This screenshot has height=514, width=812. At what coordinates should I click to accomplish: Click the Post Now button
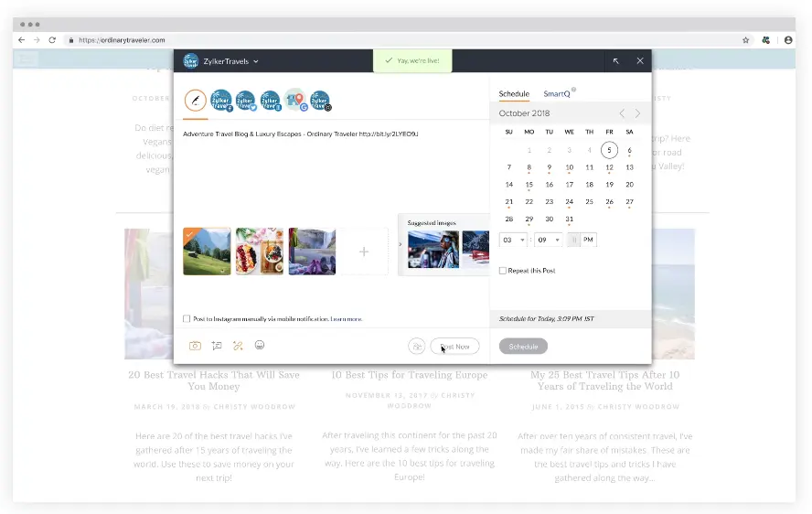[454, 347]
